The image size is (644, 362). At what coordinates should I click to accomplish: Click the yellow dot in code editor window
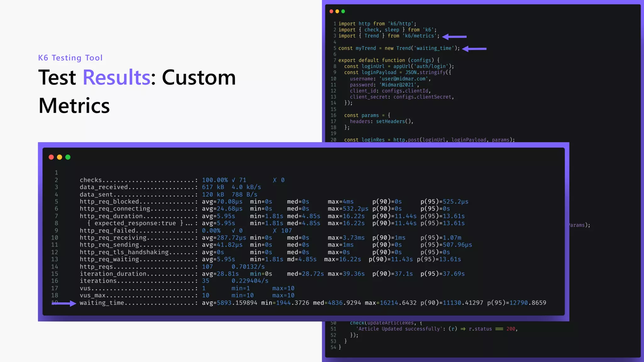pos(337,11)
